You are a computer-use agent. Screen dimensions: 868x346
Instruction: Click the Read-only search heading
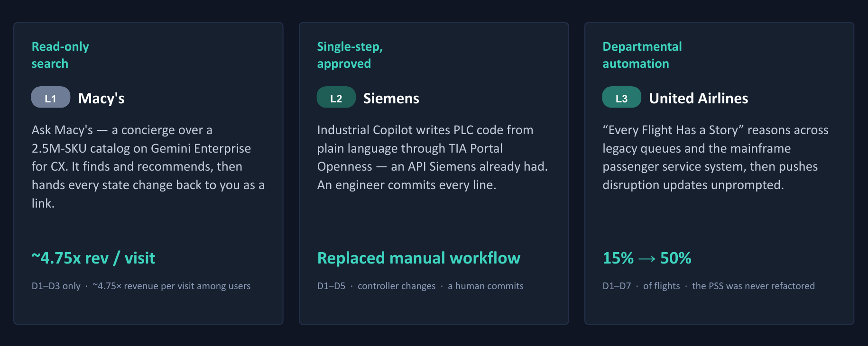[60, 55]
